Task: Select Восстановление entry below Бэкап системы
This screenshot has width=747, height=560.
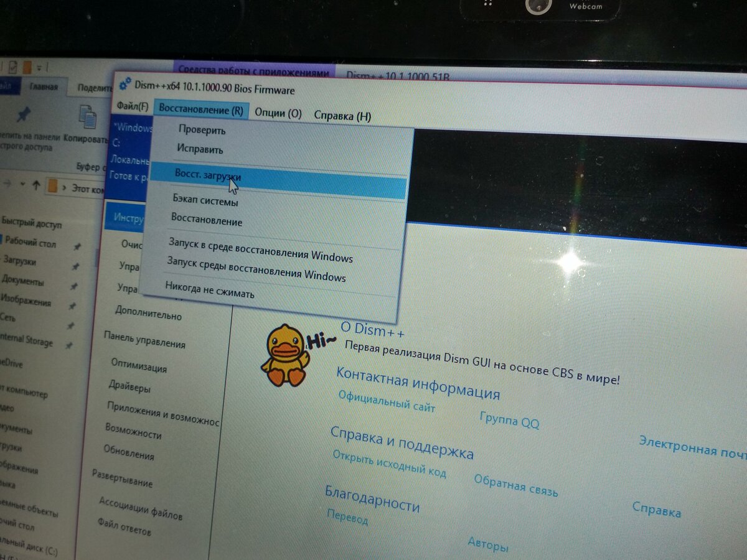Action: pos(207,221)
